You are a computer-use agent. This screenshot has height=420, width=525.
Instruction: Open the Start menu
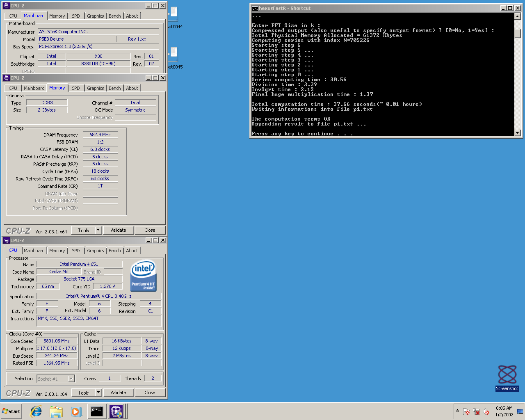[x=11, y=411]
